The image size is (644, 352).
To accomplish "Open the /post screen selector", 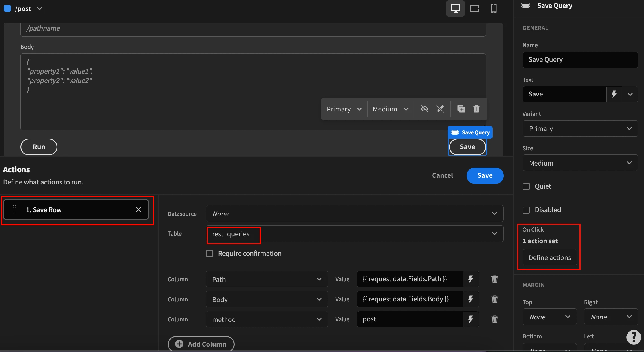I will point(23,9).
